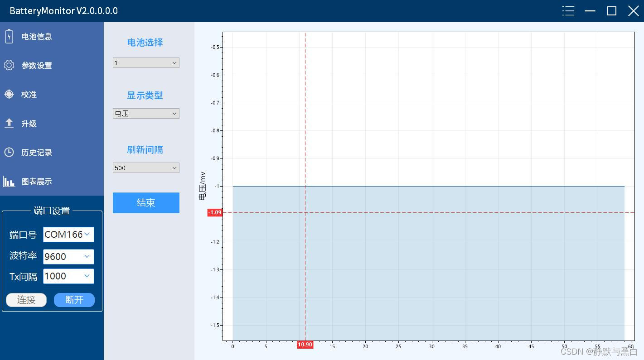Select the crosshair 校准 calibration icon
This screenshot has height=360, width=644.
pyautogui.click(x=9, y=94)
